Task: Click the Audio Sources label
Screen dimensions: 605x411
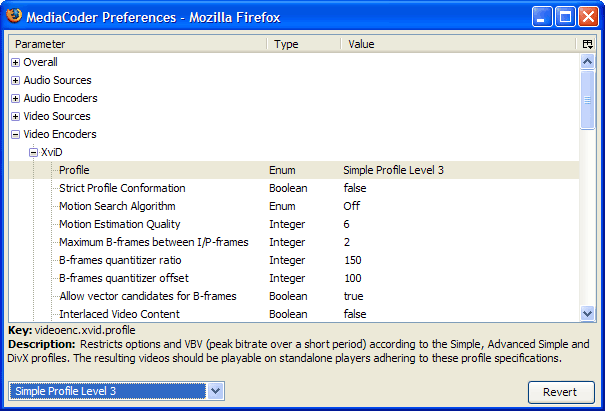Action: (x=57, y=80)
